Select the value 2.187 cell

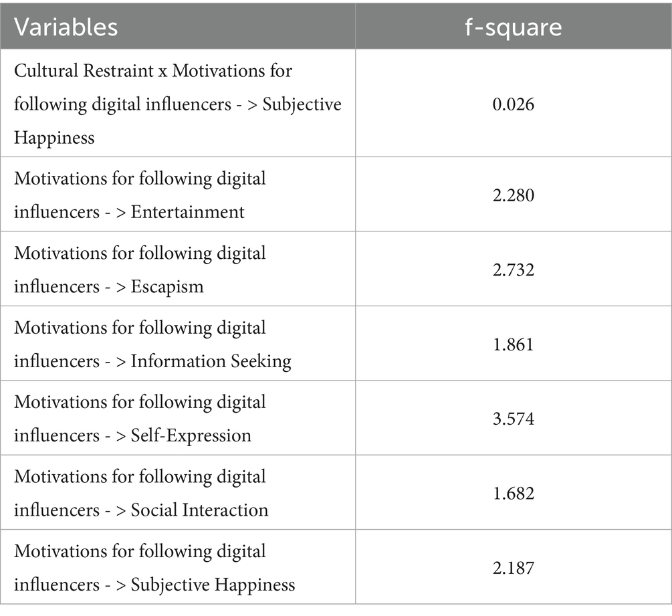(x=513, y=569)
